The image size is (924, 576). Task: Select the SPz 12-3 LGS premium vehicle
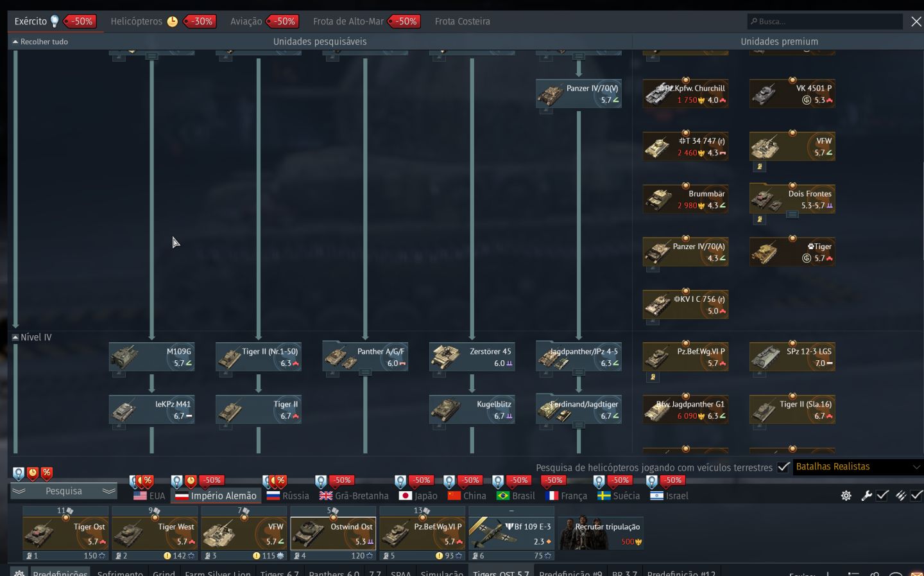pos(792,357)
